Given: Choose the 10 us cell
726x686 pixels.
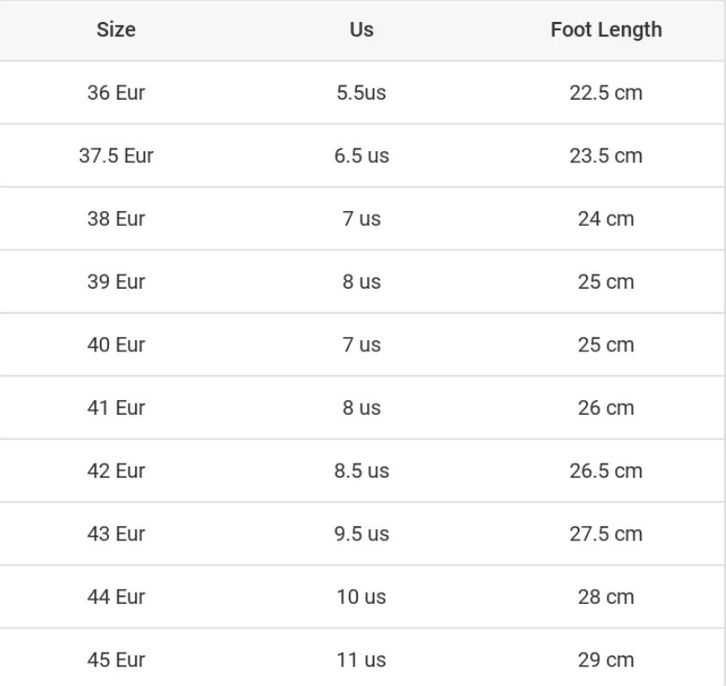Looking at the screenshot, I should click(x=361, y=597).
